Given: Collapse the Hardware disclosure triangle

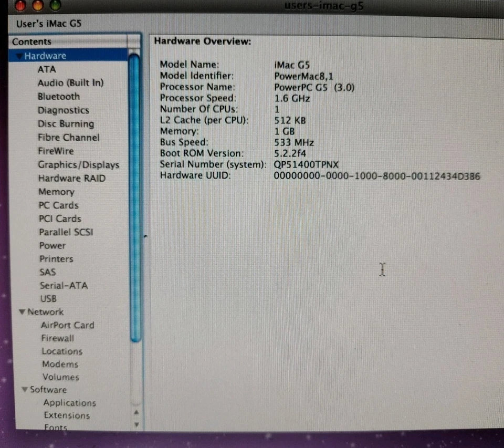Looking at the screenshot, I should coord(19,55).
